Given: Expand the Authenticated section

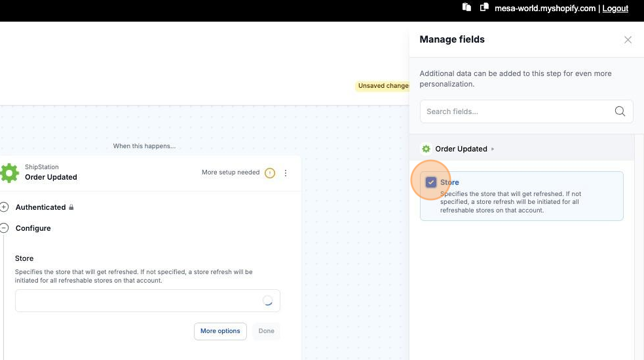Looking at the screenshot, I should pos(4,207).
